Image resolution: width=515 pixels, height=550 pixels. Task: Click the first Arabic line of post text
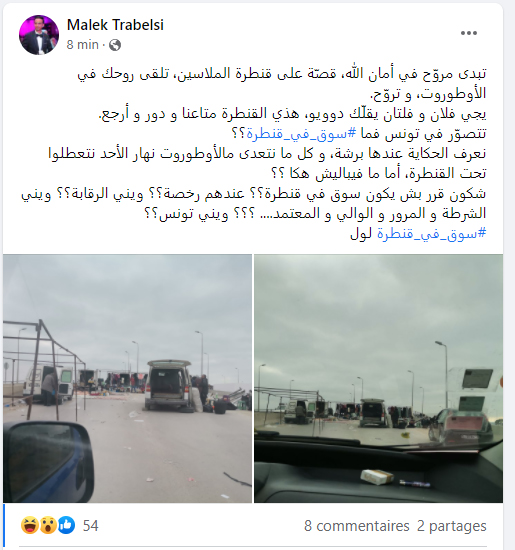click(x=282, y=74)
